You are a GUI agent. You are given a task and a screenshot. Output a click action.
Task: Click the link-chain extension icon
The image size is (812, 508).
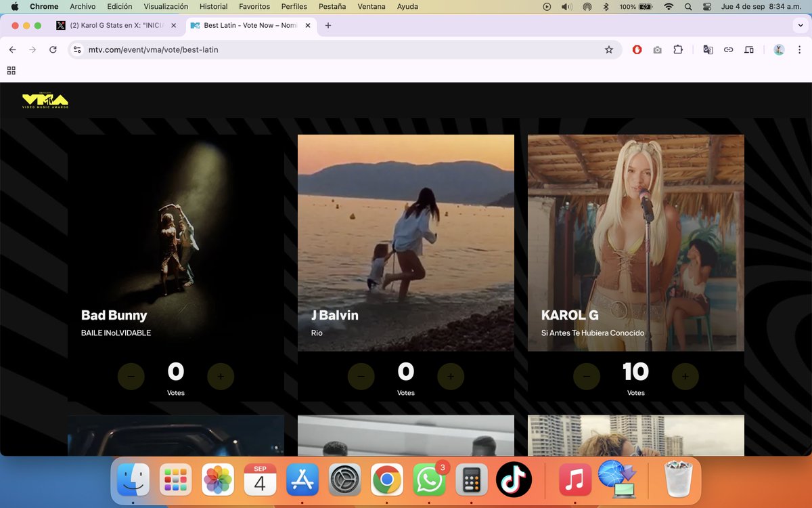coord(728,49)
